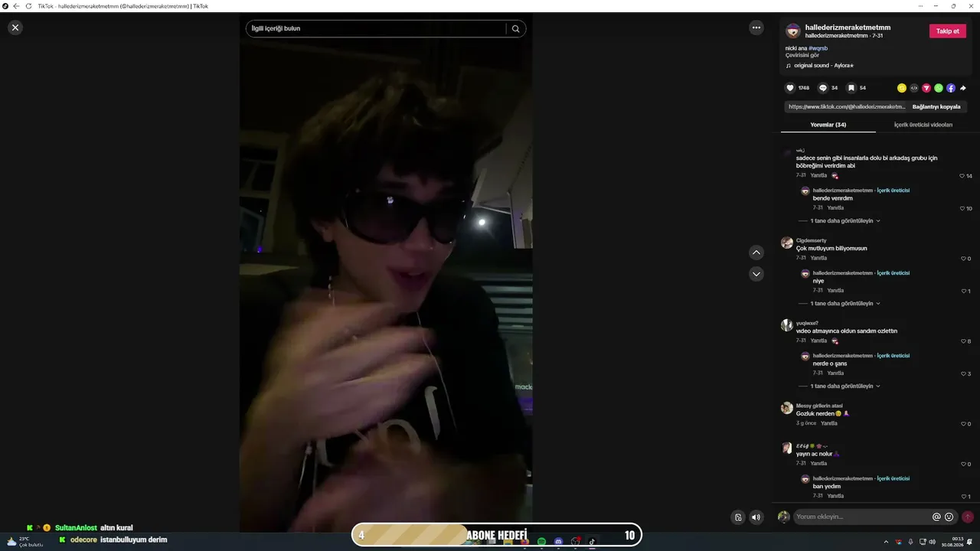The image size is (980, 551).
Task: Open the notification center icon
Action: (970, 542)
